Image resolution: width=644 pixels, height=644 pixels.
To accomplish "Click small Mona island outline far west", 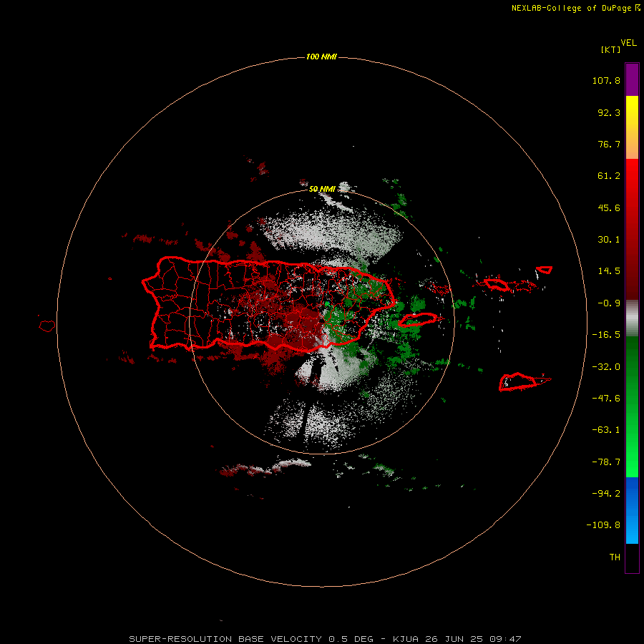I will [47, 326].
